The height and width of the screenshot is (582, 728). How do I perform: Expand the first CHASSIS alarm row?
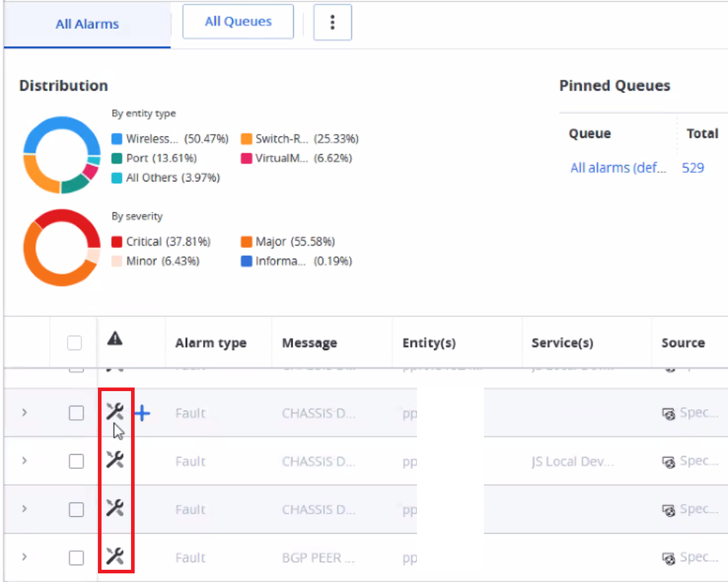pos(24,413)
